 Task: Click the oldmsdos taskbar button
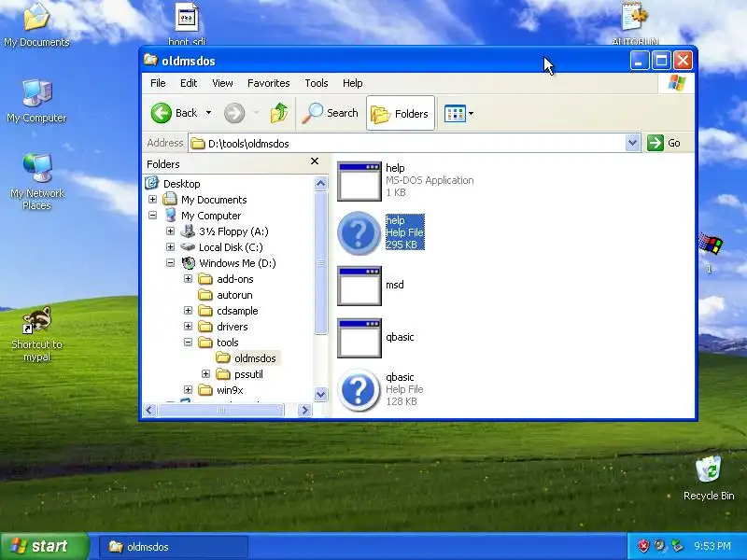tap(174, 547)
